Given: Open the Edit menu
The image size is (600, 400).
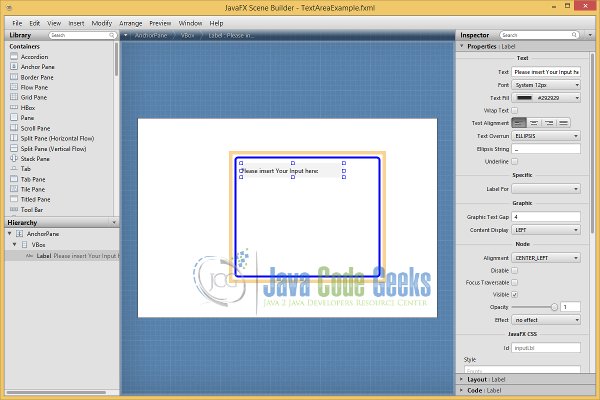Looking at the screenshot, I should [35, 23].
